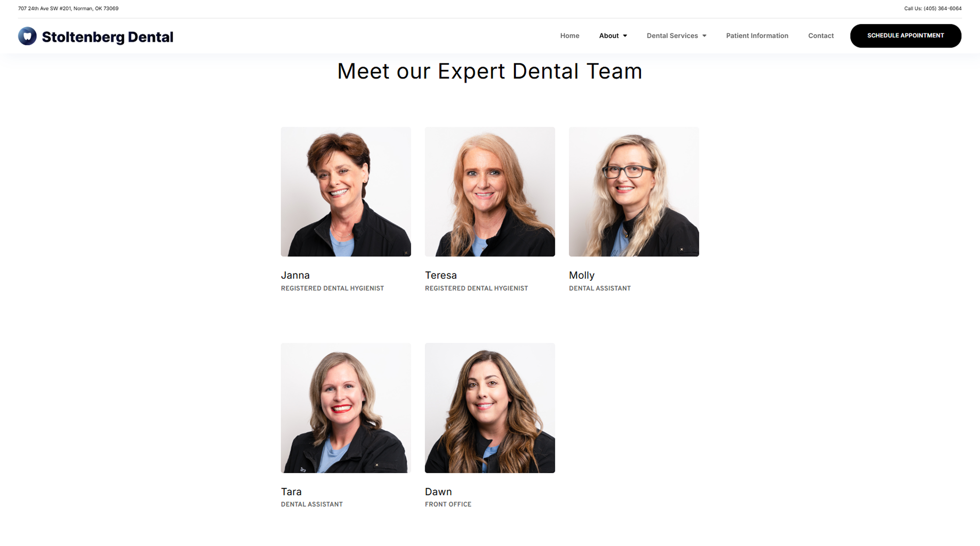
Task: Expand the Dental Services dropdown arrow
Action: [704, 36]
